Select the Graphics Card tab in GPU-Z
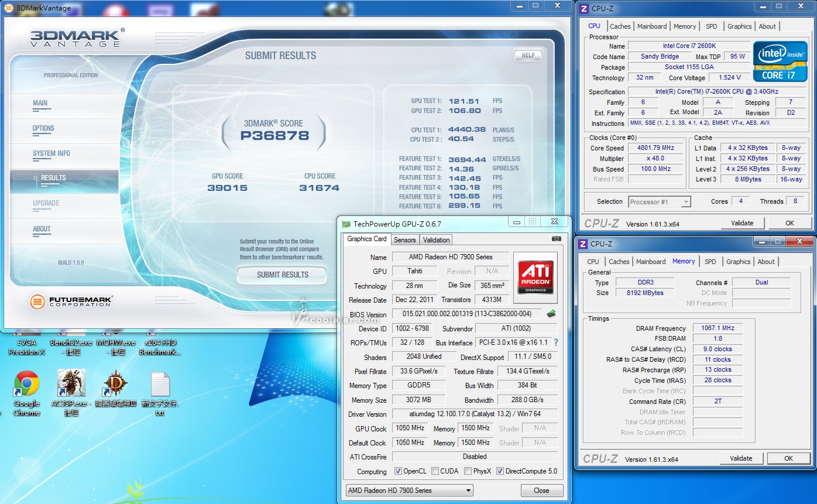The image size is (817, 504). click(x=367, y=239)
